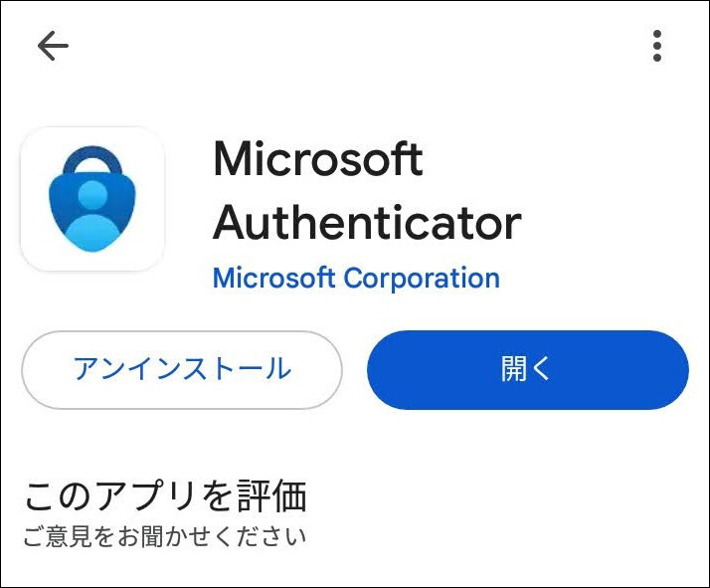The height and width of the screenshot is (588, 710).
Task: Open the app with the 開く button
Action: [x=527, y=370]
